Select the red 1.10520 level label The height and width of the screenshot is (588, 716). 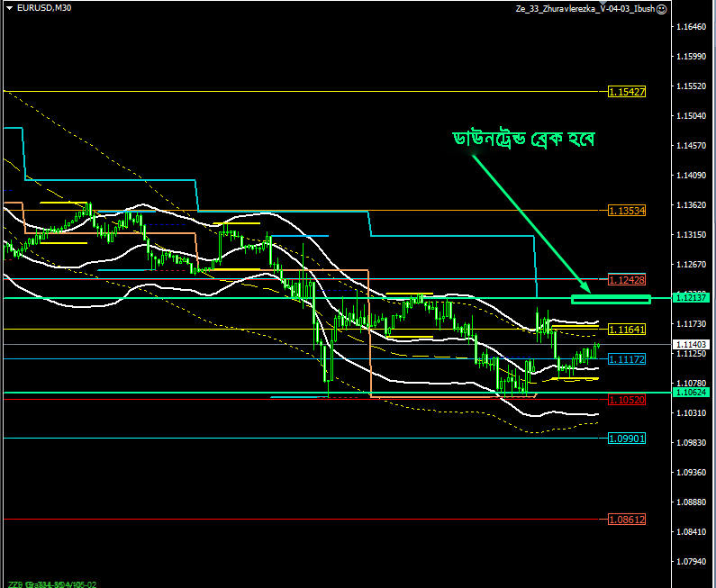coord(627,399)
